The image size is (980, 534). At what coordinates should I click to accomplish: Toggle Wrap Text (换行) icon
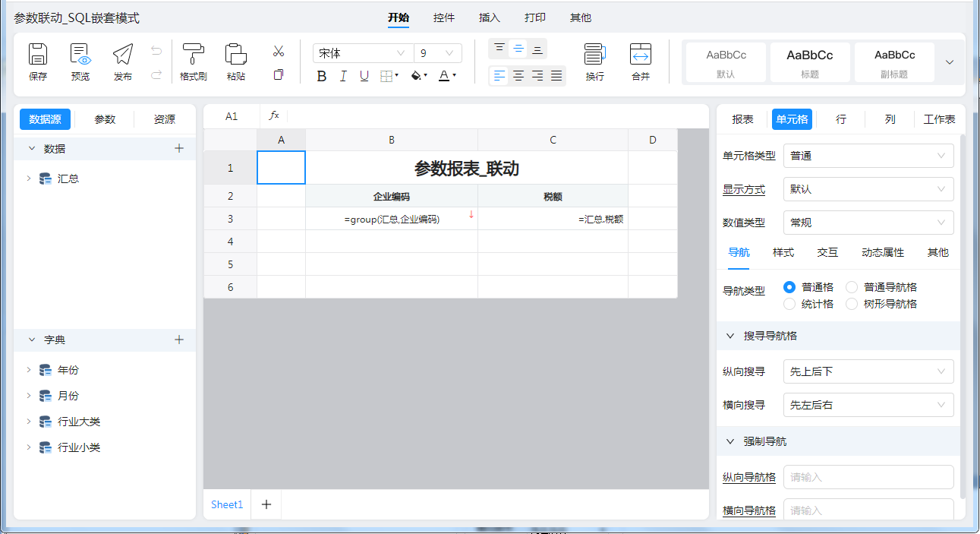pyautogui.click(x=594, y=55)
